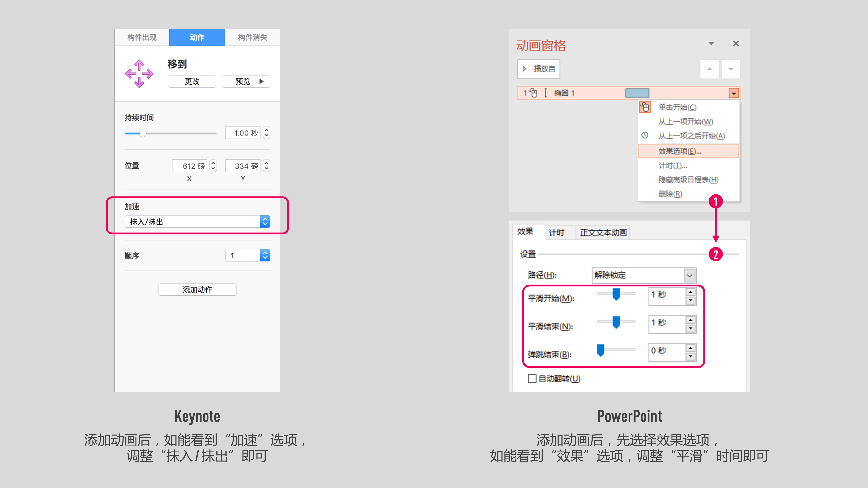Adjust the 弹跳结束(B) slider handle
The width and height of the screenshot is (868, 488).
pos(601,350)
